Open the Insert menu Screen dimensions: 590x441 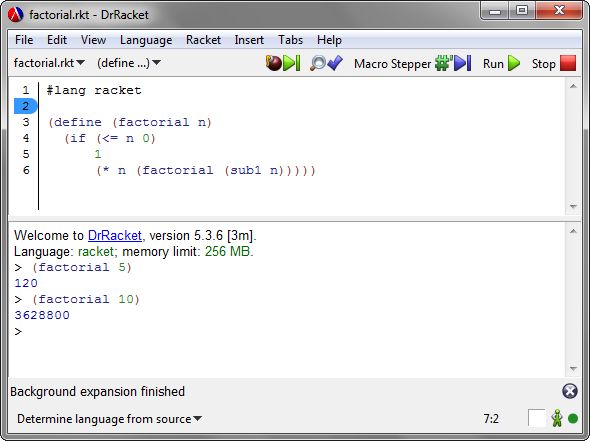(249, 40)
